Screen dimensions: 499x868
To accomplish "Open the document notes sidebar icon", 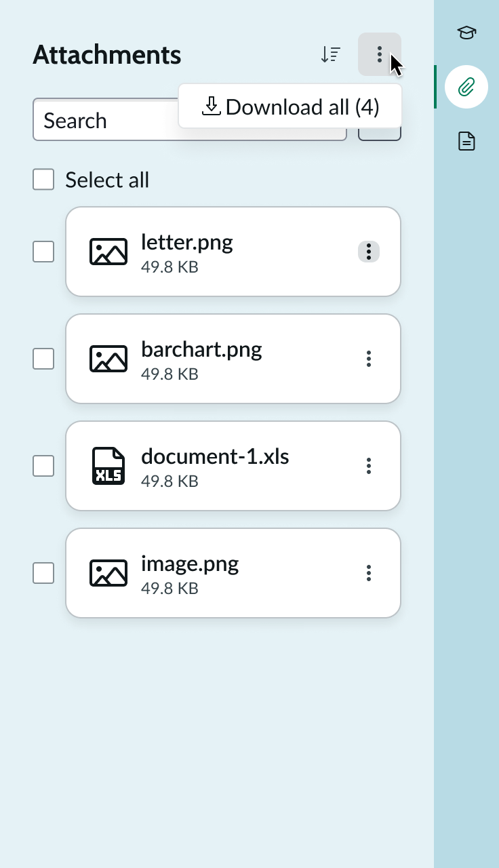I will 466,141.
